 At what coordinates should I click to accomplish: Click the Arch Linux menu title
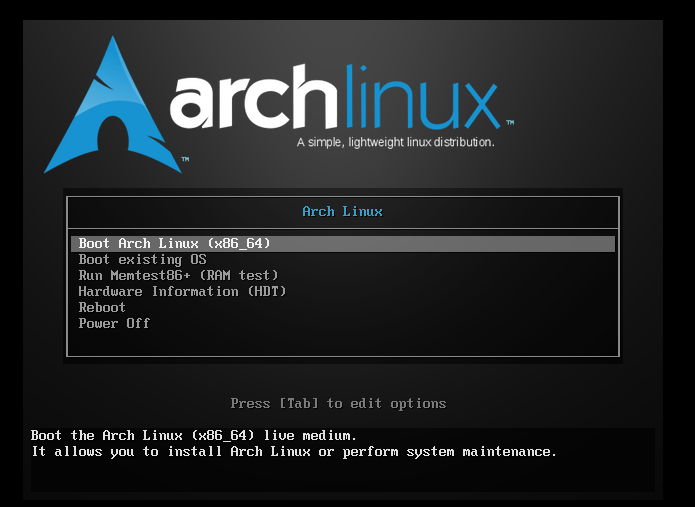[342, 211]
